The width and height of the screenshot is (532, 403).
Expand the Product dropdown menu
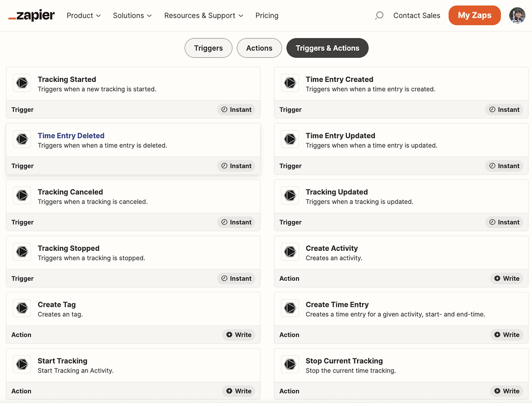click(x=84, y=15)
